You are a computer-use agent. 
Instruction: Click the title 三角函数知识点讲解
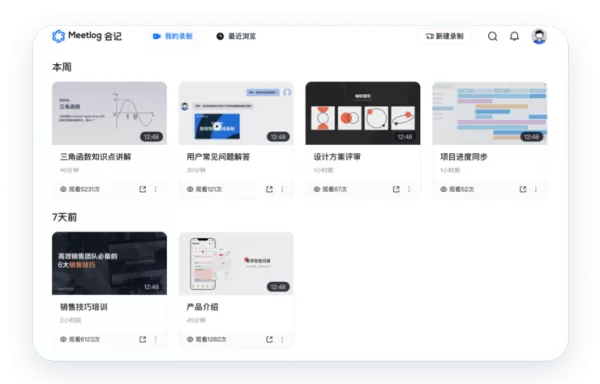[96, 157]
